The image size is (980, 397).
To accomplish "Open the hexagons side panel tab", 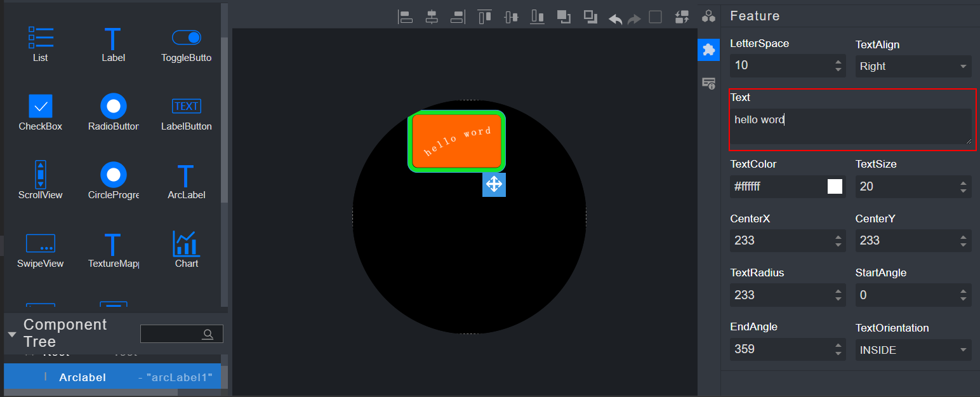I will coord(709,17).
